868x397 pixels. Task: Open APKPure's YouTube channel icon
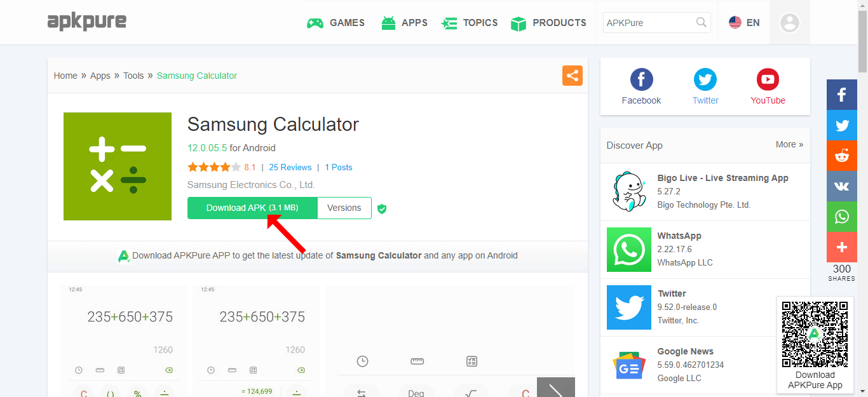pos(768,79)
